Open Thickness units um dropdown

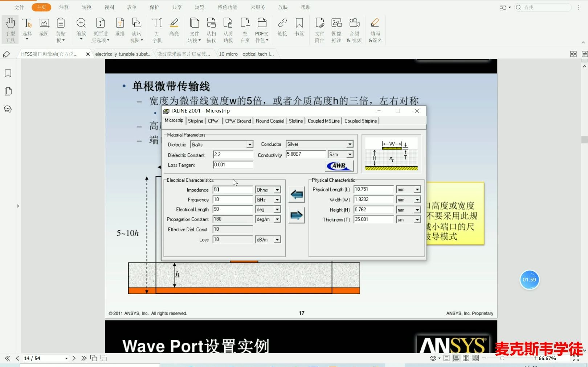417,220
